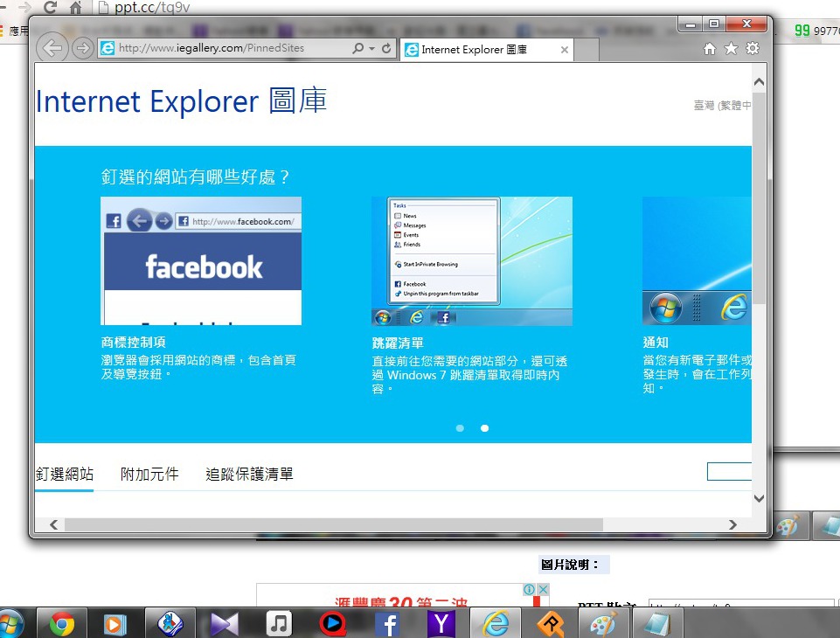Image resolution: width=840 pixels, height=638 pixels.
Task: Open the address bar dropdown arrow
Action: 371,48
